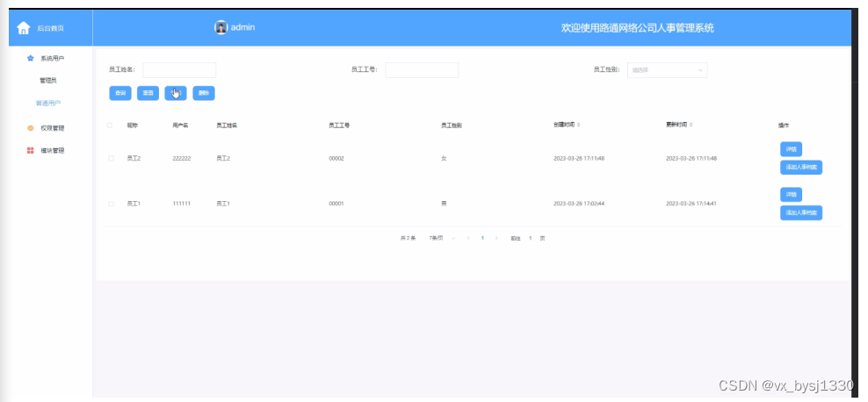Click the star icon next to 系统用户
This screenshot has height=402, width=868.
point(31,58)
